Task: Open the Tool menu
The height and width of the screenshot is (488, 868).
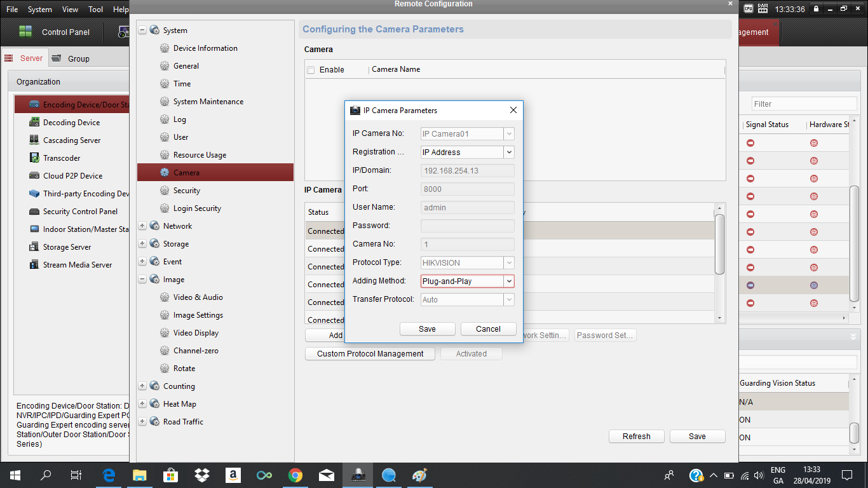Action: pyautogui.click(x=95, y=10)
